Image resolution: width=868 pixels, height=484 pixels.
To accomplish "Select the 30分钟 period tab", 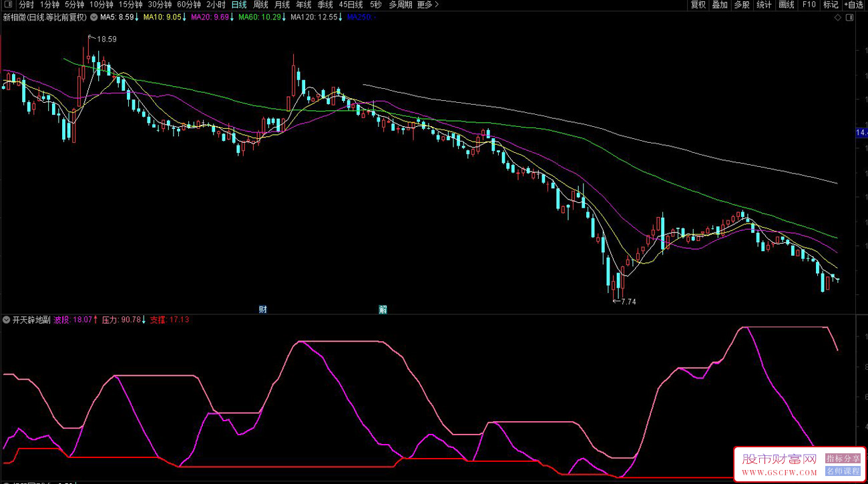I will 160,5.
